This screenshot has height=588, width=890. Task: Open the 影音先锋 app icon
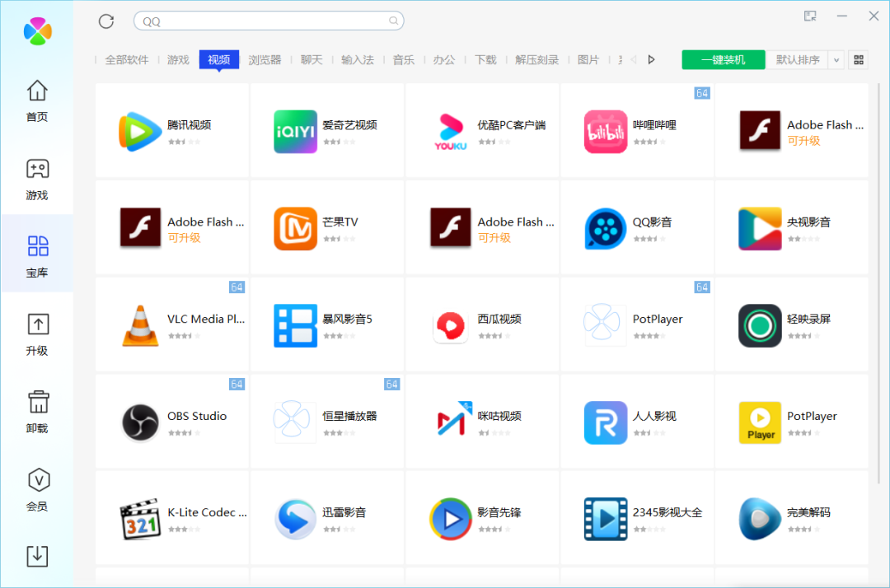click(451, 519)
